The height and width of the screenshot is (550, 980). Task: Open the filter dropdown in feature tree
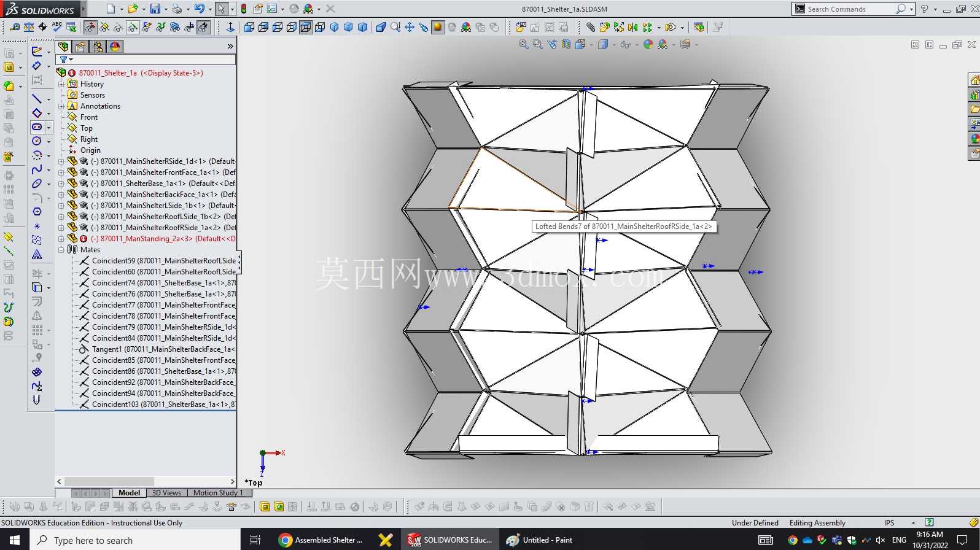[x=66, y=60]
